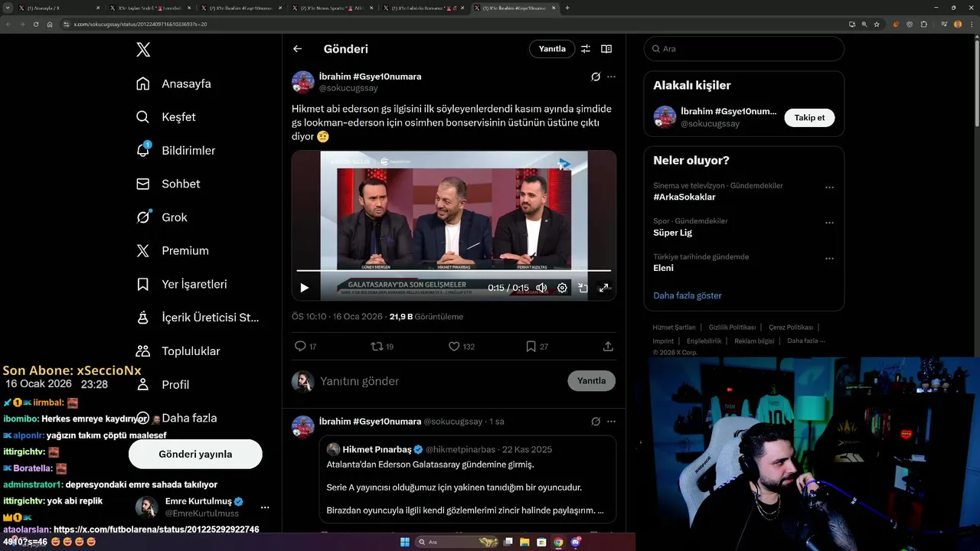Open the Süper Lig trend

click(672, 233)
